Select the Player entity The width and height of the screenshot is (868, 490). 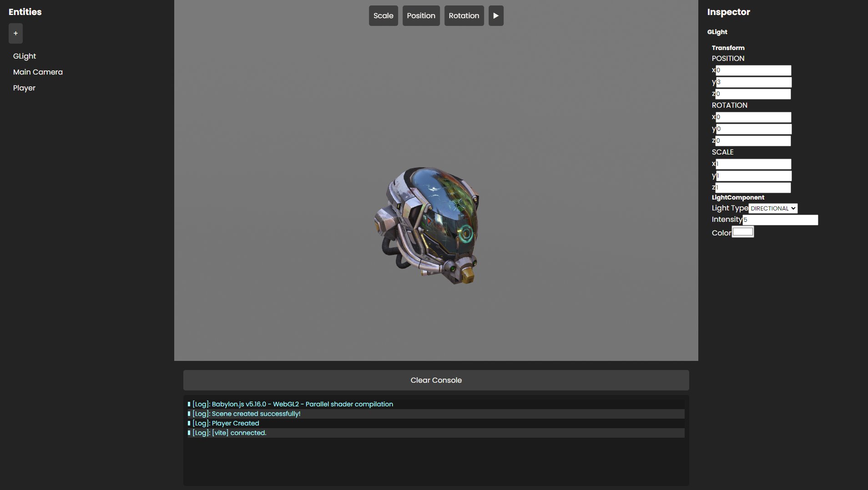pos(24,88)
